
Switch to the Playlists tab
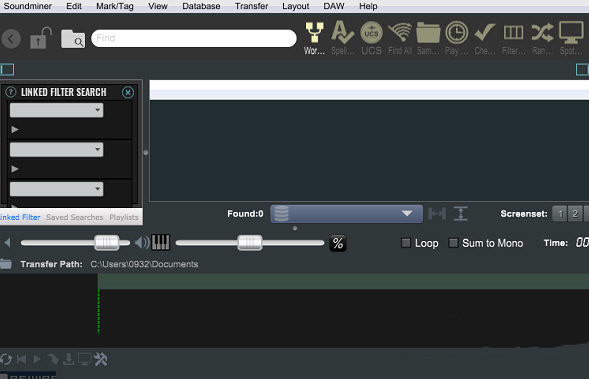(124, 217)
